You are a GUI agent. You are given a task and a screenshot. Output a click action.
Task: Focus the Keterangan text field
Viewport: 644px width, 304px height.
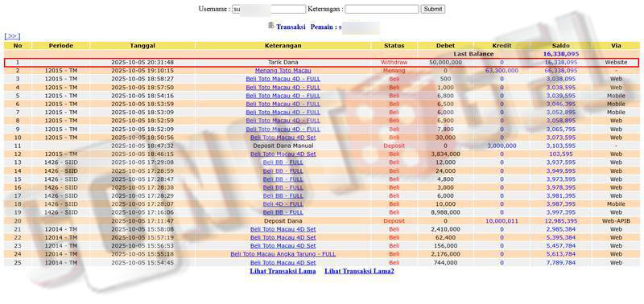tap(382, 9)
